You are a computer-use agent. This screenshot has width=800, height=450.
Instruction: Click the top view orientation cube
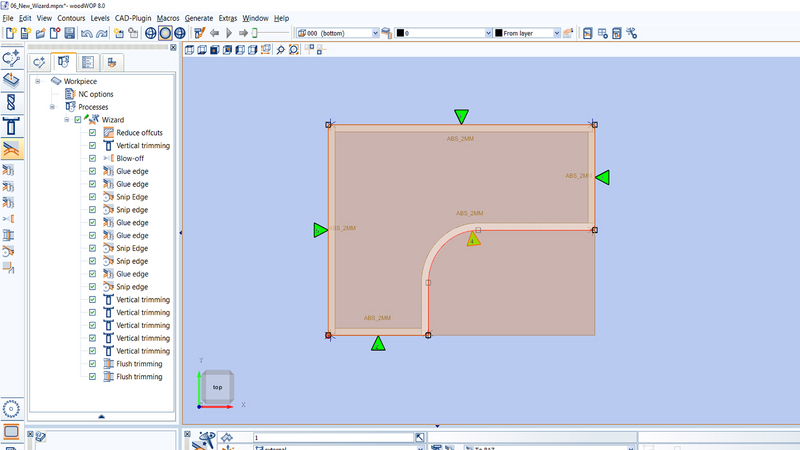pyautogui.click(x=217, y=386)
